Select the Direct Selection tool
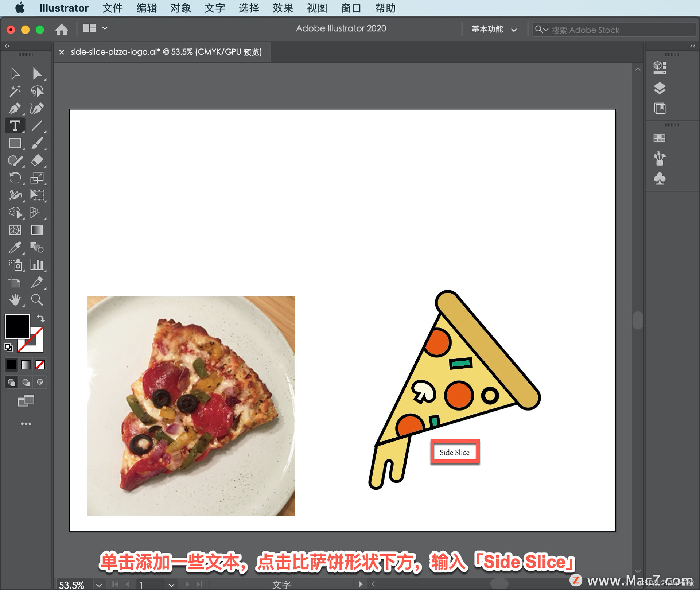 click(x=37, y=74)
